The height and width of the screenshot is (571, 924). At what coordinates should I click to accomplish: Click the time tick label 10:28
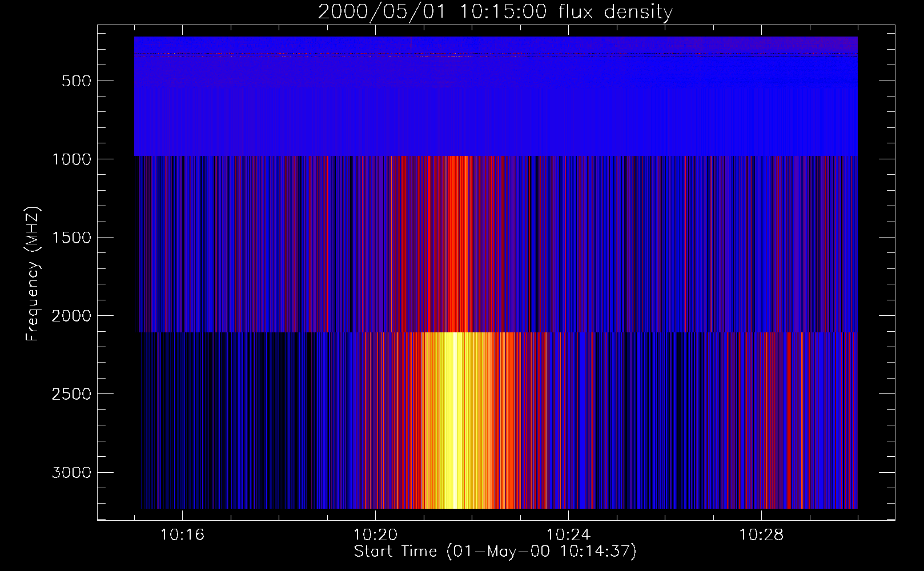[x=761, y=535]
